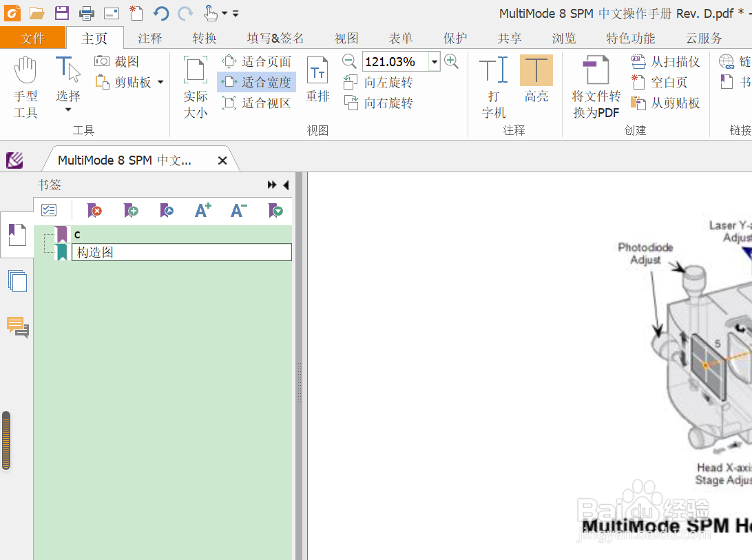Switch to the 主页 ribbon tab
This screenshot has width=752, height=560.
(x=94, y=38)
